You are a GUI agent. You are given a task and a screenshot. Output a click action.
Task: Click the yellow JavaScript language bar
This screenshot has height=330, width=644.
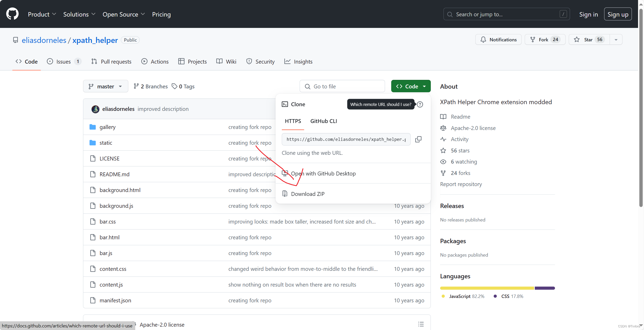click(487, 288)
